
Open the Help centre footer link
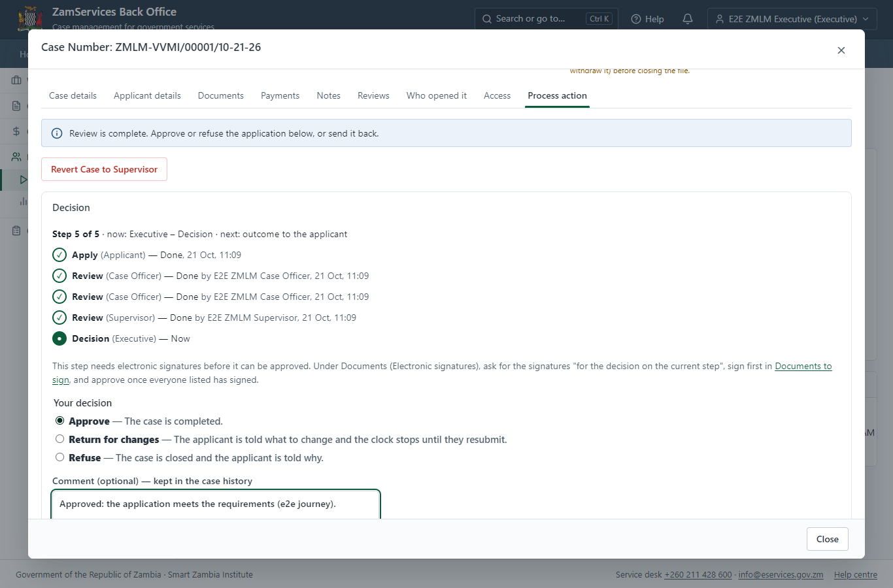(x=856, y=575)
